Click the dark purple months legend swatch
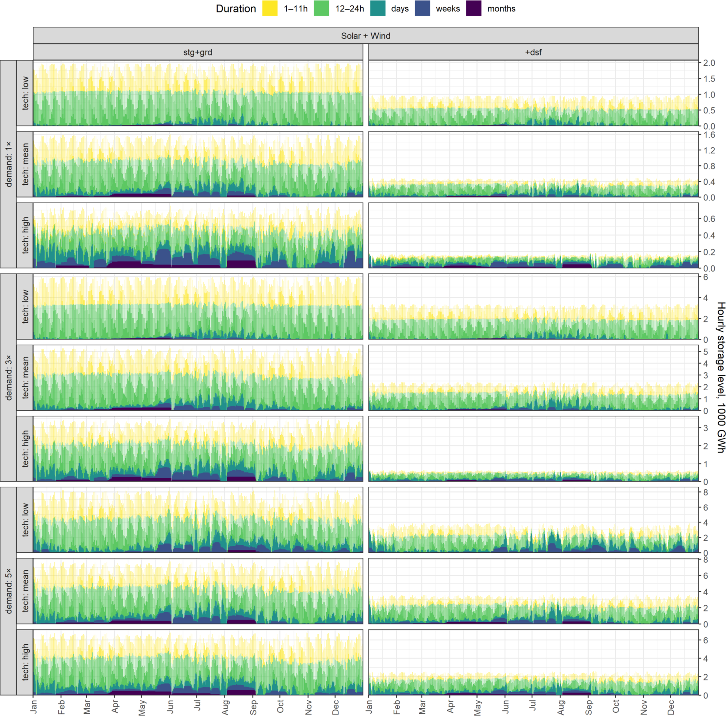 pos(474,9)
